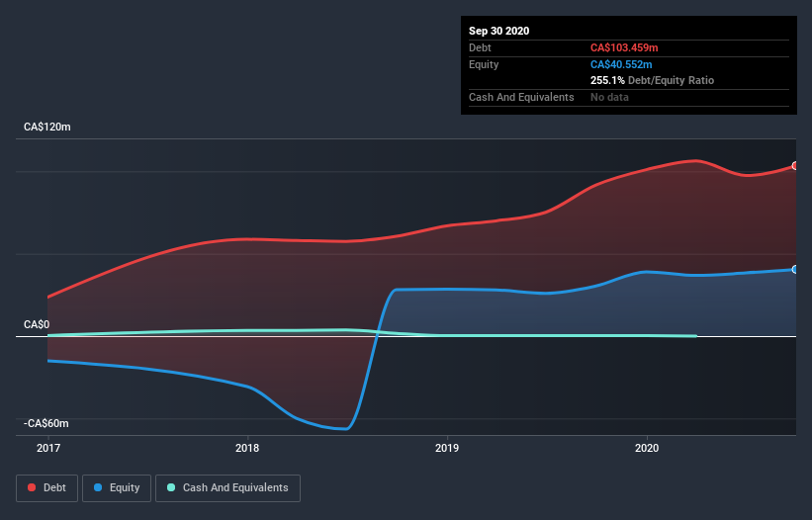
Task: Click the Equity label in tooltip
Action: 484,64
